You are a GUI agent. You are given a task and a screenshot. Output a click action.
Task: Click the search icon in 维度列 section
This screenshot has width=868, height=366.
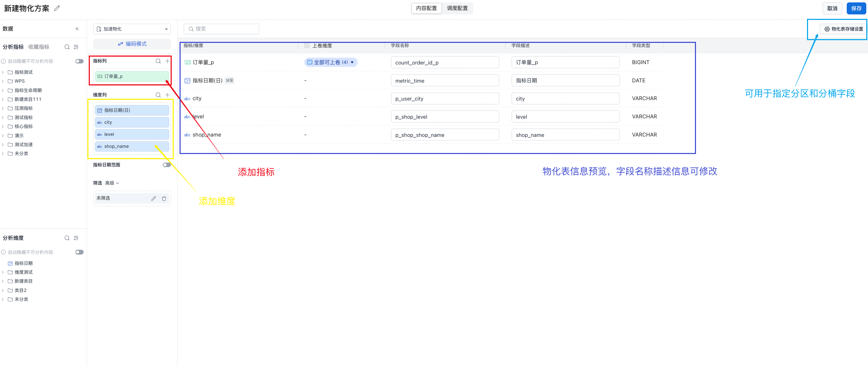coord(158,95)
